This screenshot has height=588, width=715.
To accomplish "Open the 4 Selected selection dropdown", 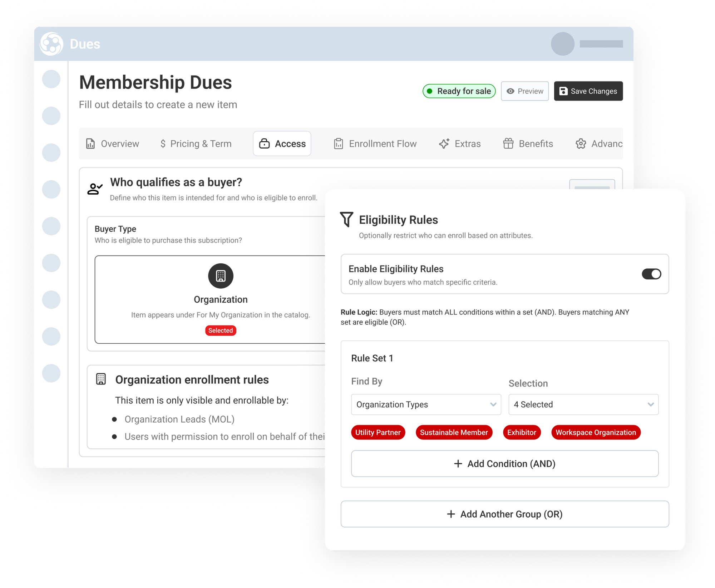I will point(583,404).
